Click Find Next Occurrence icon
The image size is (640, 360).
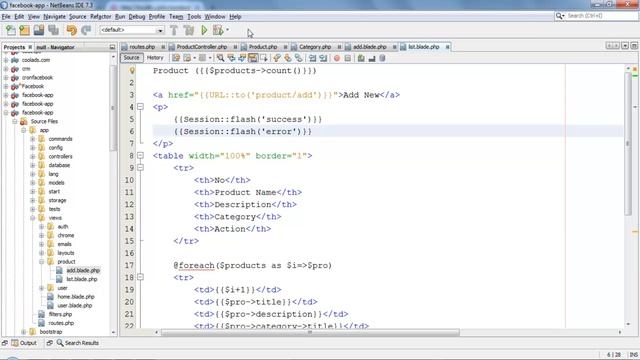242,58
